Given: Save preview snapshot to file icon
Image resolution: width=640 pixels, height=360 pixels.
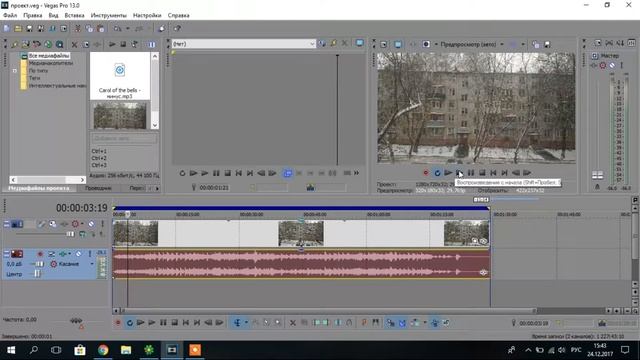Looking at the screenshot, I should coord(547,44).
